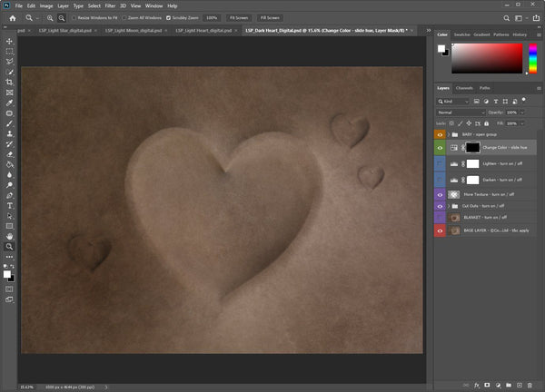The height and width of the screenshot is (392, 545).
Task: Select the Type tool
Action: coord(9,205)
